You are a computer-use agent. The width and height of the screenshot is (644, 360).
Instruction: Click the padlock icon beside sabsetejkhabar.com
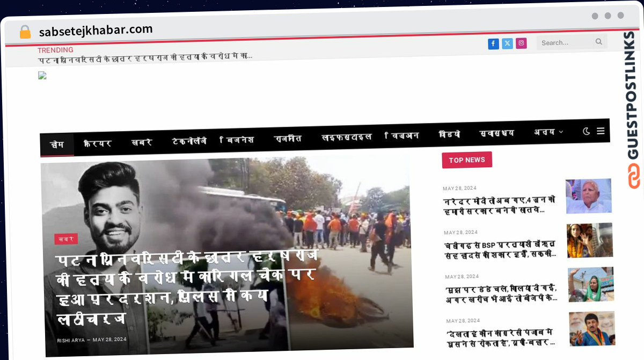point(25,32)
